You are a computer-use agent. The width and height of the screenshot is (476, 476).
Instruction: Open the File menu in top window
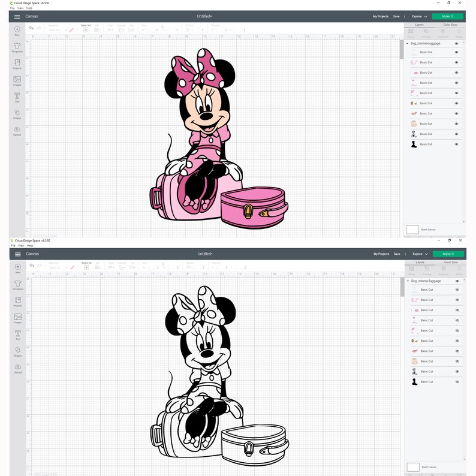(x=13, y=8)
